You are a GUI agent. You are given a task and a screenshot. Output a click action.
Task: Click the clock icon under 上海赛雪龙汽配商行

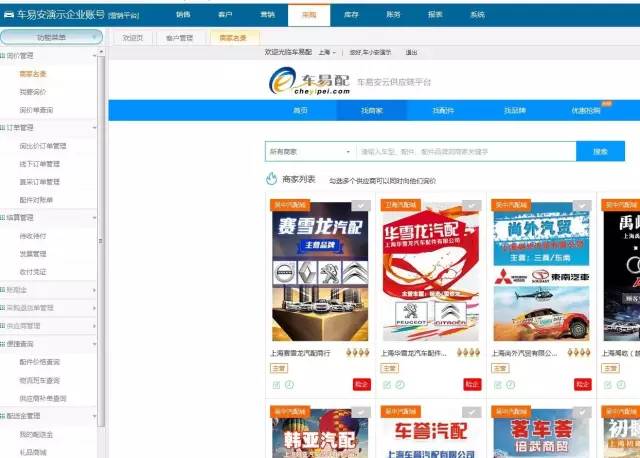click(x=289, y=385)
